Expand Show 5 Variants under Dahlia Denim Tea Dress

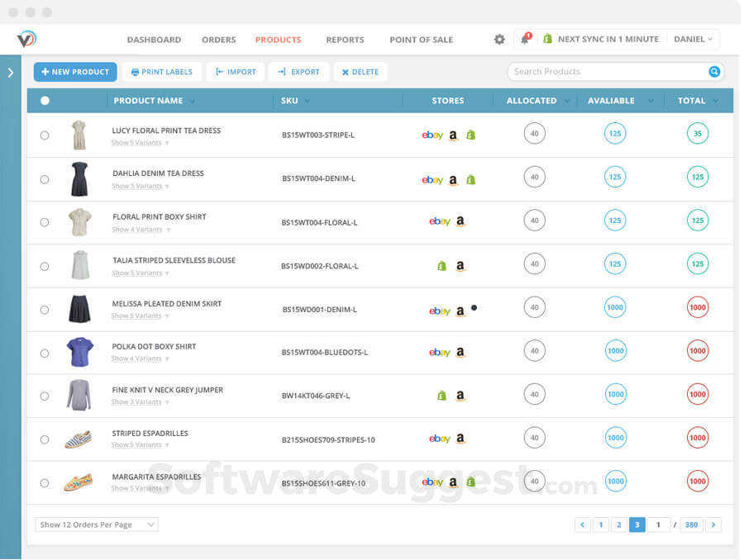pos(140,186)
